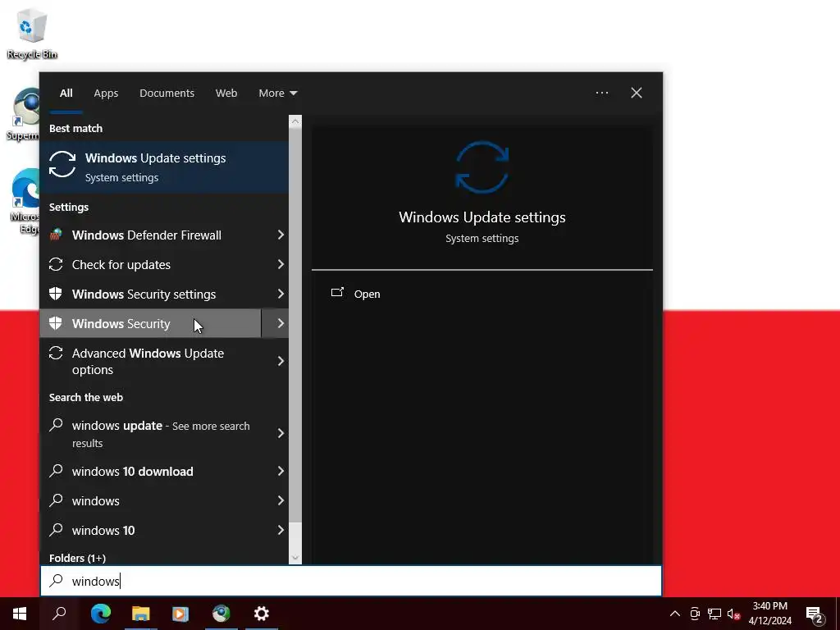Launch Microsoft Edge from the taskbar
Image resolution: width=840 pixels, height=630 pixels.
100,614
